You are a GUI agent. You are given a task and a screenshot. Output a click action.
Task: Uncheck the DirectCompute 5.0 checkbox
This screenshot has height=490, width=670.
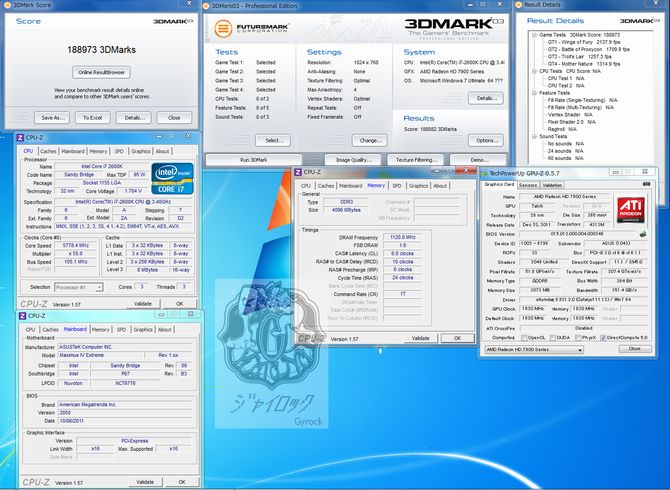pos(602,338)
